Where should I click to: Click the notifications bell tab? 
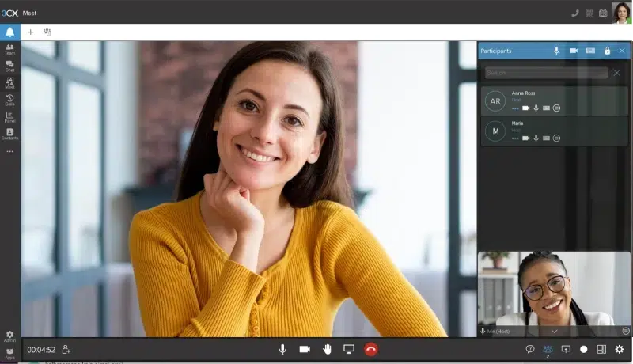(10, 32)
